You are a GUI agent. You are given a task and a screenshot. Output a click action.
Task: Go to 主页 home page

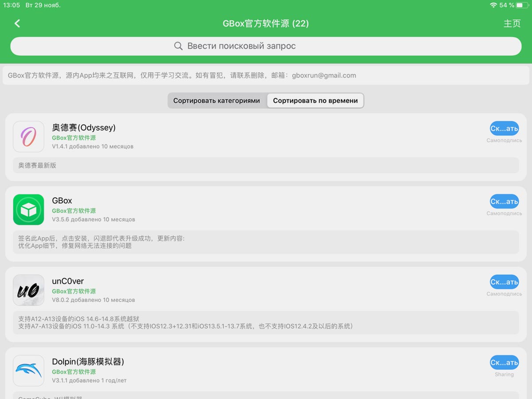[x=512, y=23]
